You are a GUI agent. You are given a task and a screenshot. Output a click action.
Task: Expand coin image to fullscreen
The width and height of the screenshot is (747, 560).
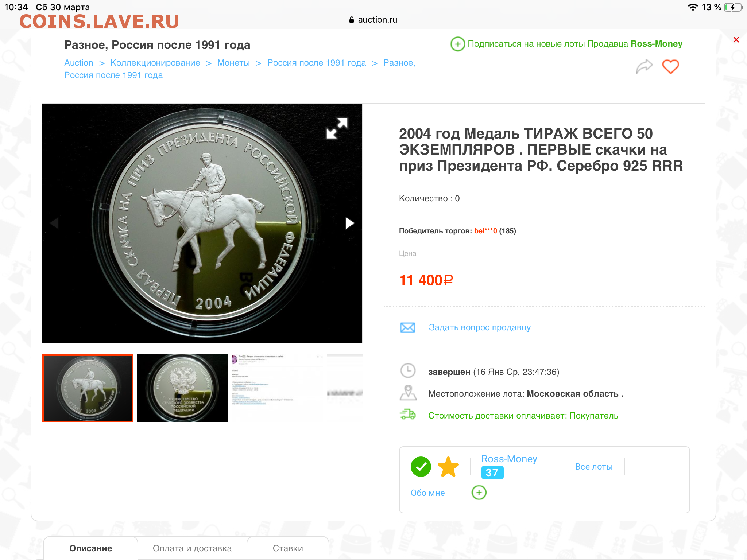pyautogui.click(x=337, y=128)
